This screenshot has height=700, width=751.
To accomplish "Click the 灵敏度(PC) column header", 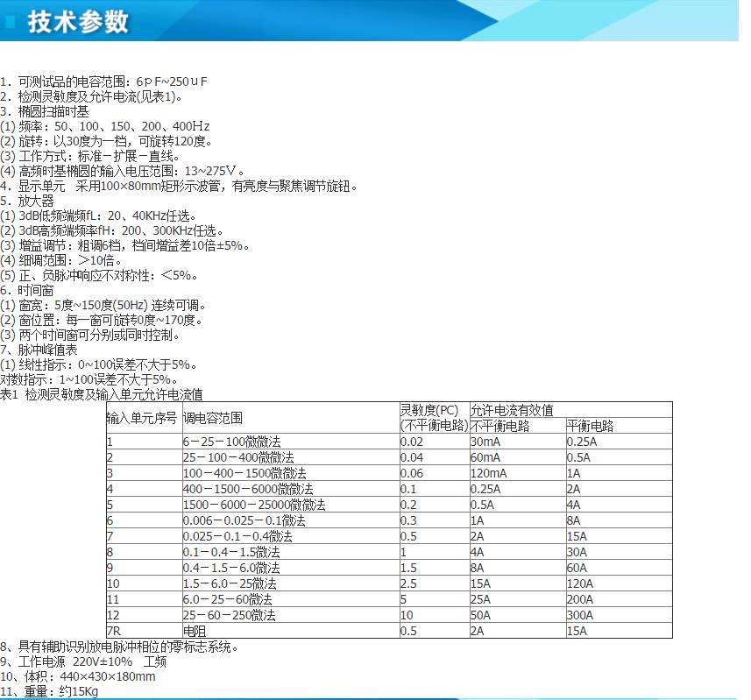I will [x=429, y=410].
